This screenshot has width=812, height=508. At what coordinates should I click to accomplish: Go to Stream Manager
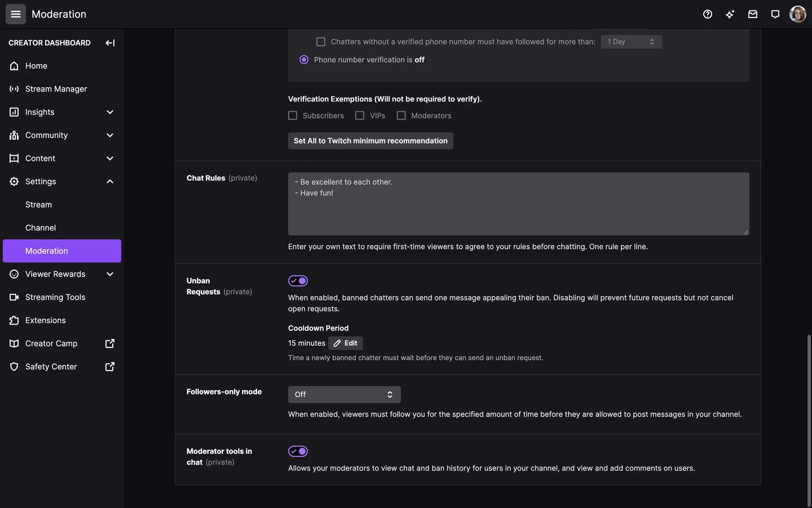click(56, 89)
